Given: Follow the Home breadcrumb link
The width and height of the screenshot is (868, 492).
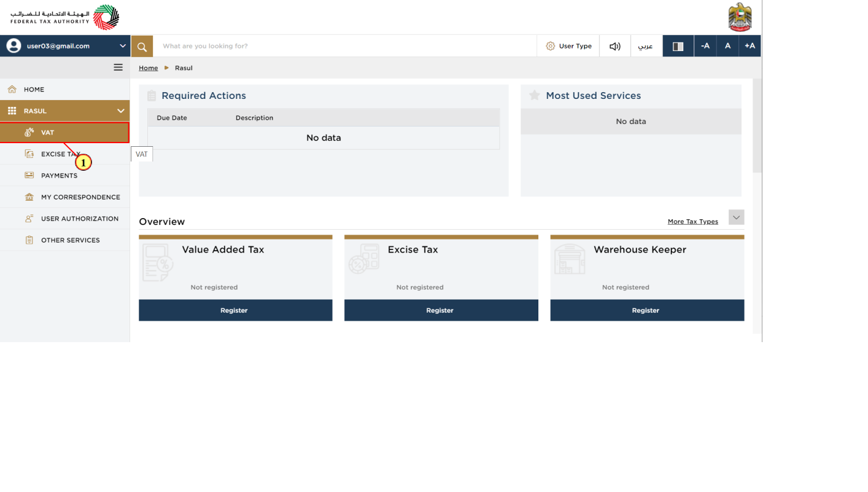Looking at the screenshot, I should (149, 68).
